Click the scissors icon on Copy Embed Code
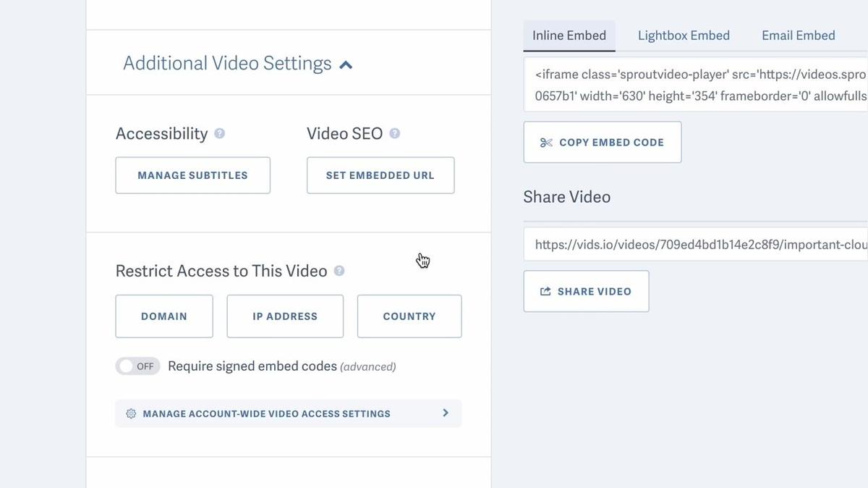The width and height of the screenshot is (868, 488). click(546, 143)
